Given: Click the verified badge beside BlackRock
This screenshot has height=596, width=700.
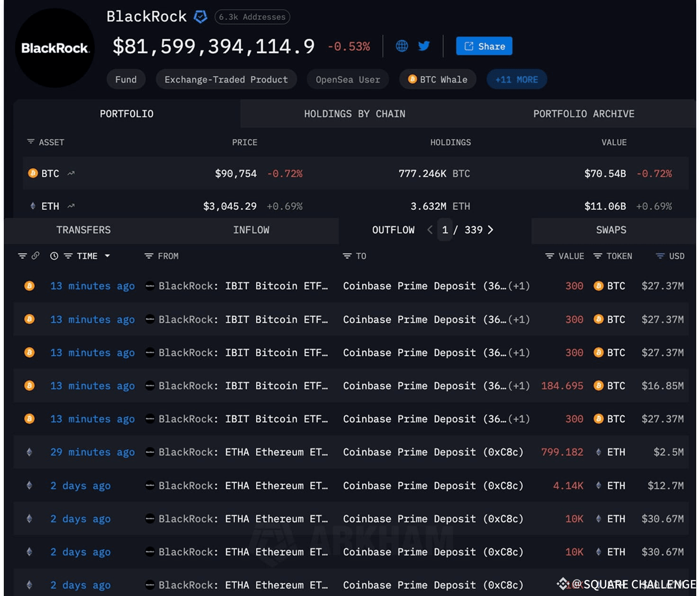Looking at the screenshot, I should (x=200, y=17).
